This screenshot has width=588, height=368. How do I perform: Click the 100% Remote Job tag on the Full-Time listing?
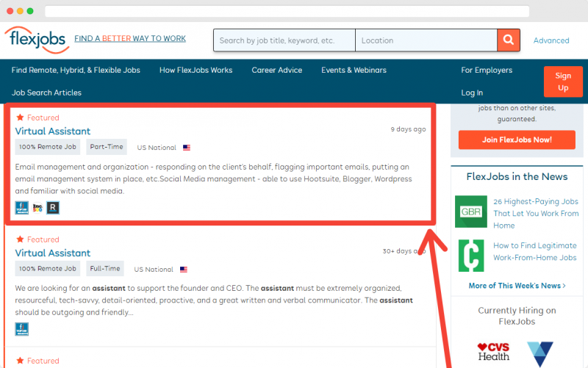point(48,269)
